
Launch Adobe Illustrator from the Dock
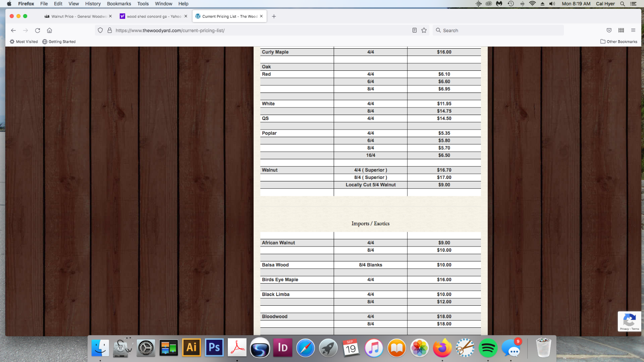tap(191, 348)
